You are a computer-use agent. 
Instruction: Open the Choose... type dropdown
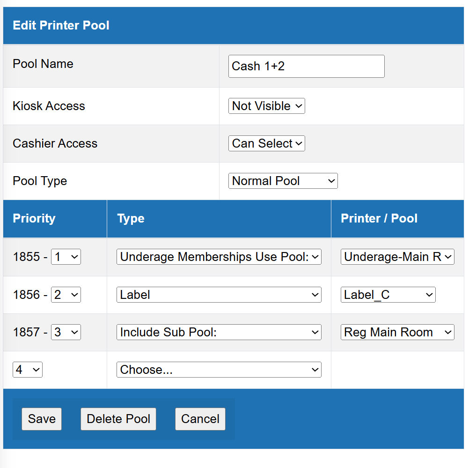coord(219,370)
